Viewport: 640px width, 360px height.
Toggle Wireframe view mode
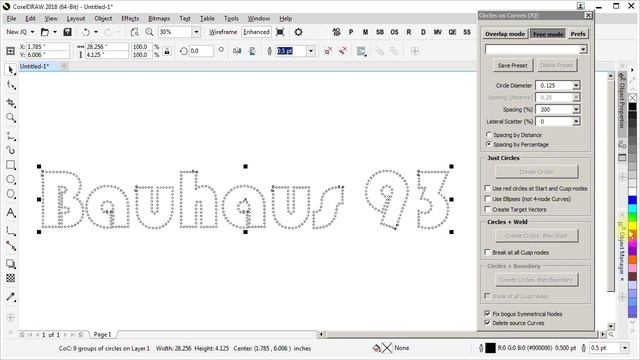[223, 32]
